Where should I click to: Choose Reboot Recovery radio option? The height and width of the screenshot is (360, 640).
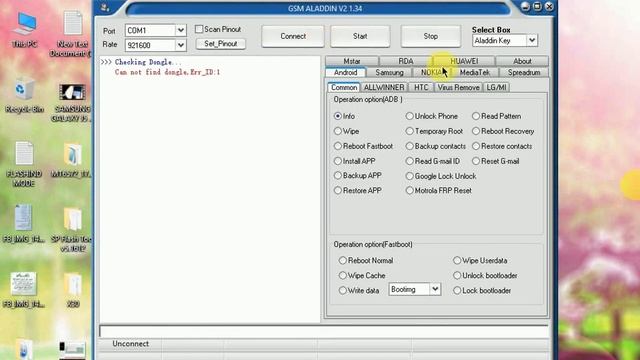pyautogui.click(x=476, y=131)
